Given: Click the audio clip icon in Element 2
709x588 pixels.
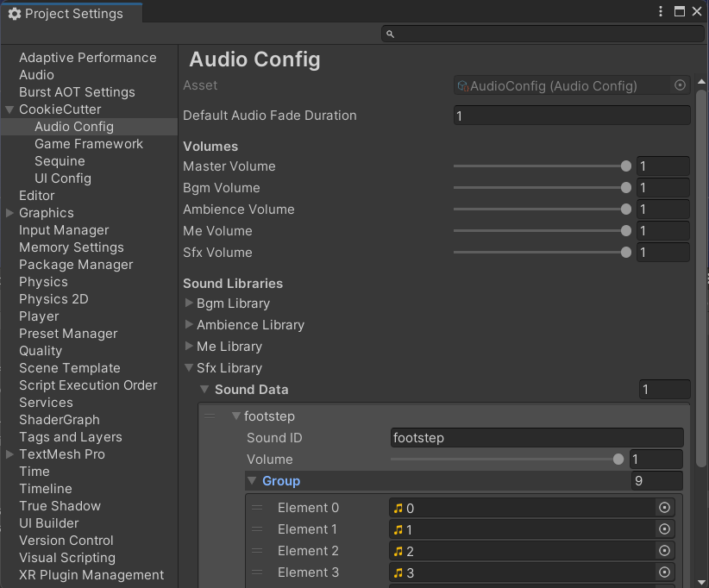Looking at the screenshot, I should click(x=398, y=551).
